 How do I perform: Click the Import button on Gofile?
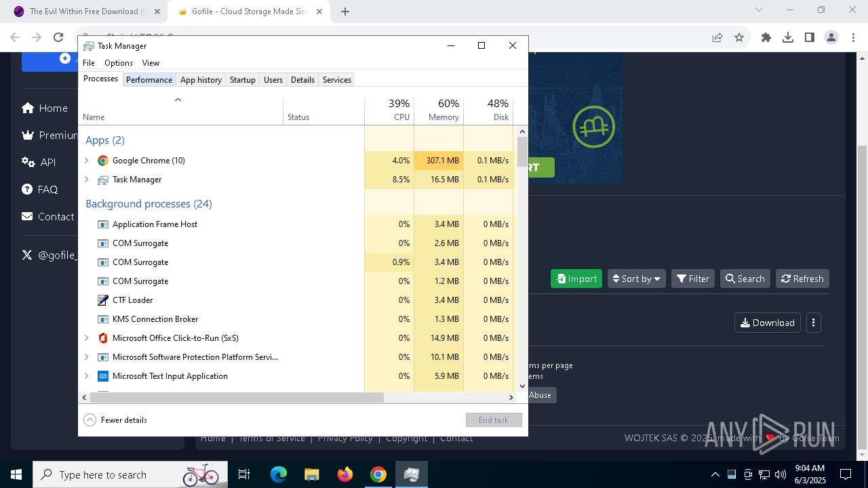[576, 279]
